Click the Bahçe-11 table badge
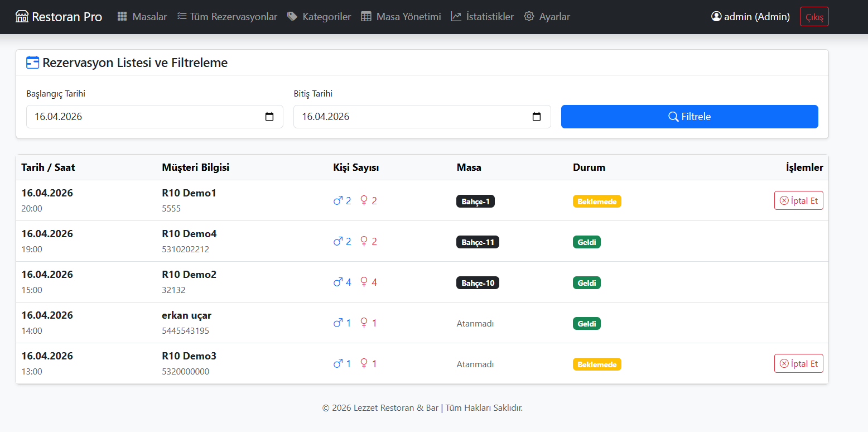The height and width of the screenshot is (432, 868). [478, 242]
